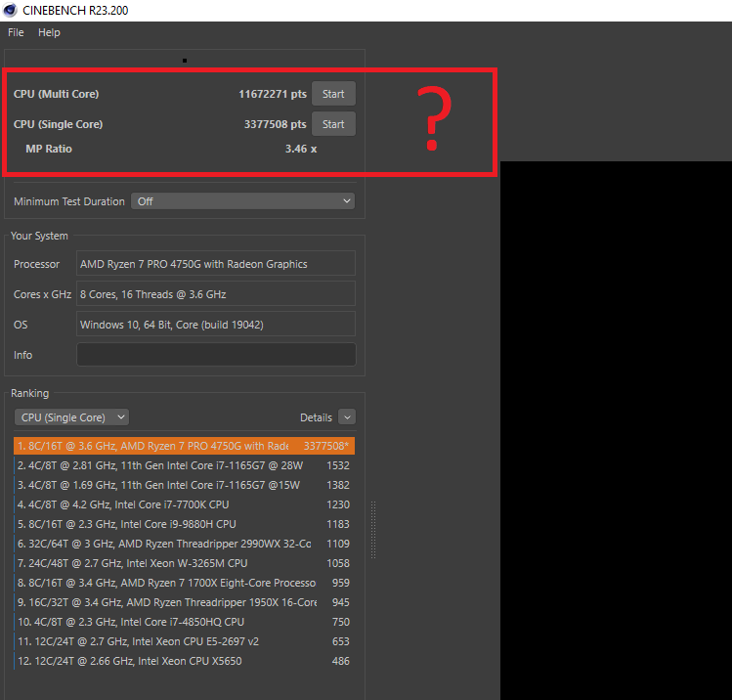The height and width of the screenshot is (700, 732).
Task: Start the CPU (Multi Core) test
Action: coord(333,94)
